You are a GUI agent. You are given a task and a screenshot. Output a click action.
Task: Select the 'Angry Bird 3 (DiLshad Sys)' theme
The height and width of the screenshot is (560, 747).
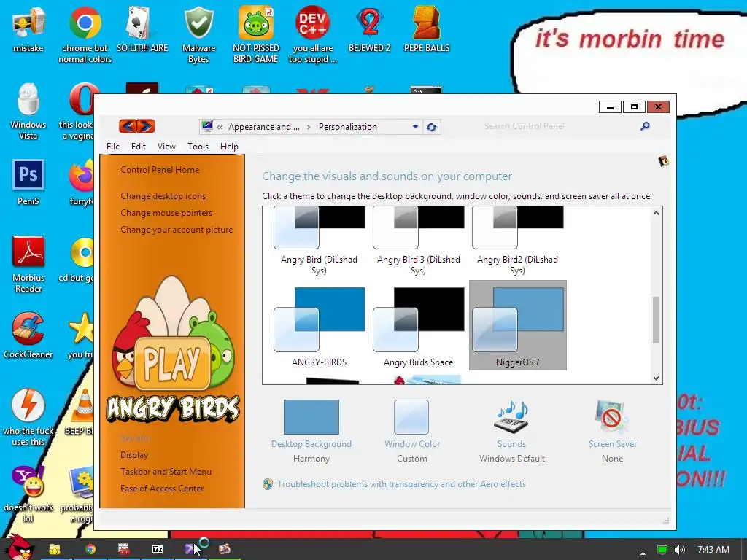418,241
